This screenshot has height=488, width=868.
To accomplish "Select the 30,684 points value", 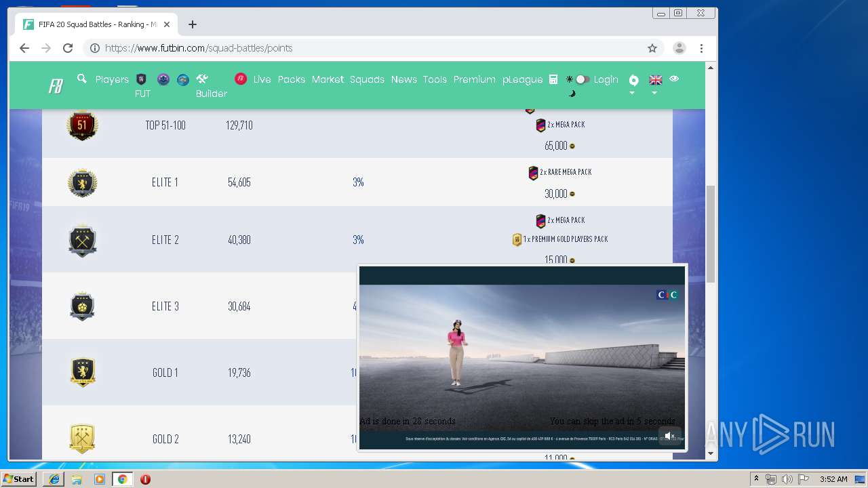I will [239, 306].
